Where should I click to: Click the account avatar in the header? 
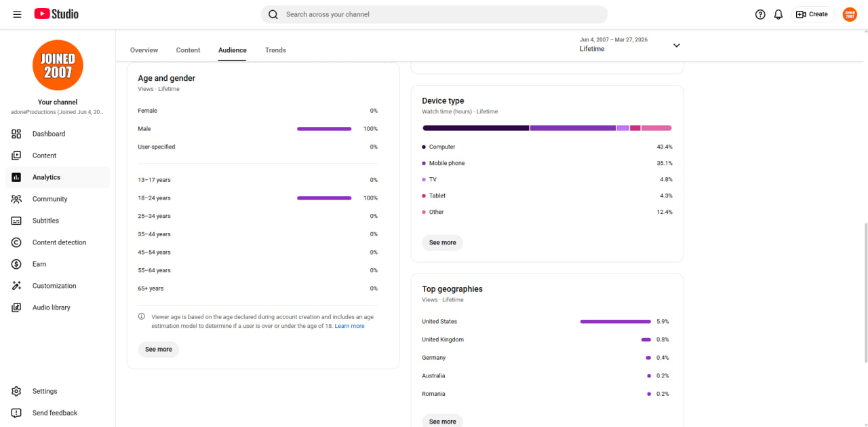click(850, 14)
